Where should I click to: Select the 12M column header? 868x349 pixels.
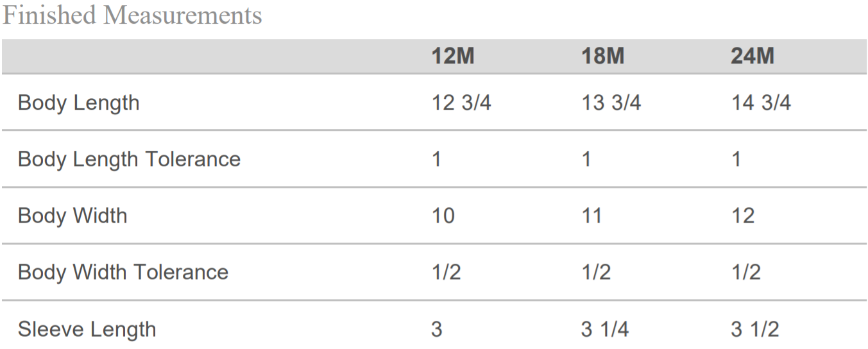coord(453,56)
